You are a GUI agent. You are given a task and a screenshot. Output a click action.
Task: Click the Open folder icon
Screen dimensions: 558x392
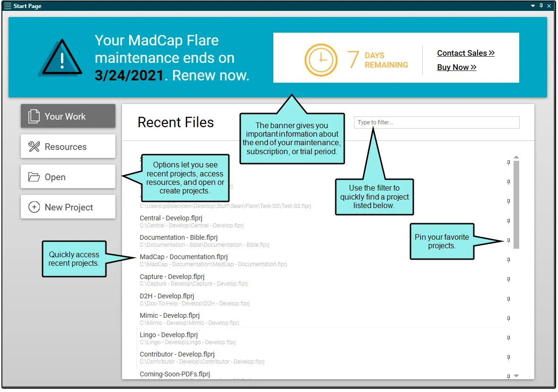click(34, 176)
